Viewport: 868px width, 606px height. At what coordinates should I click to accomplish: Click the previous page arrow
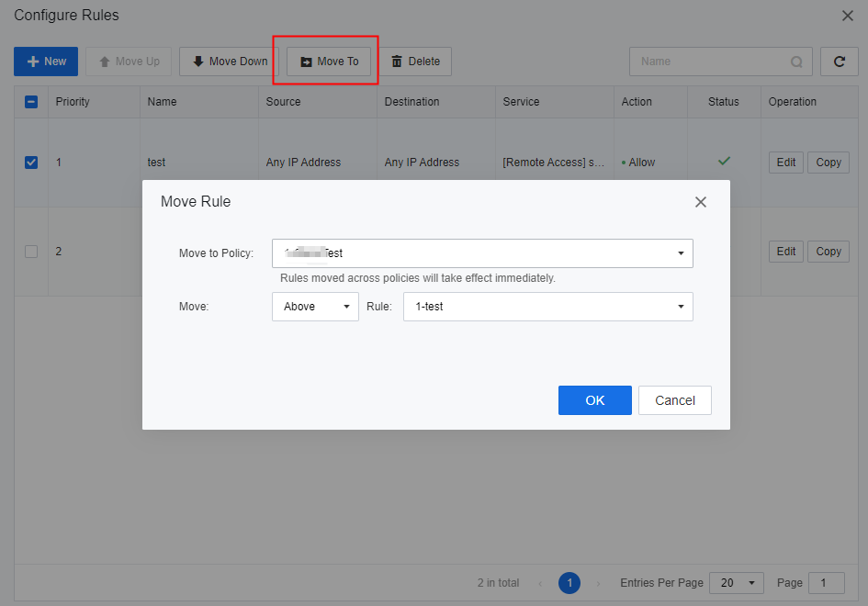pyautogui.click(x=540, y=583)
